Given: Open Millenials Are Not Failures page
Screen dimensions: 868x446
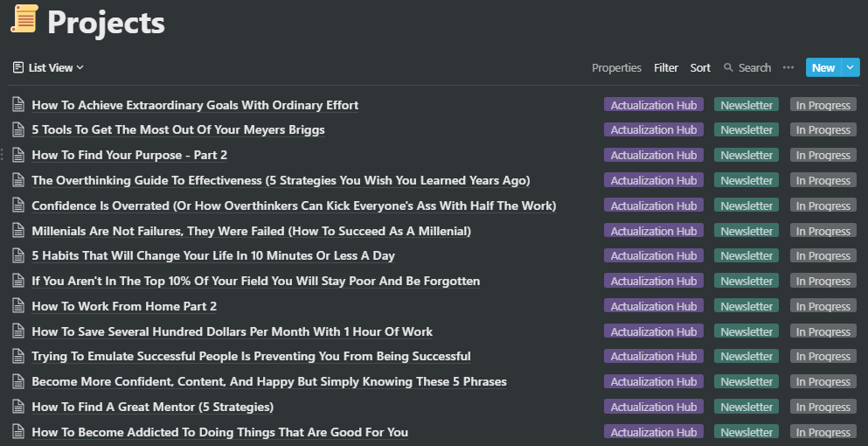Looking at the screenshot, I should coord(252,231).
